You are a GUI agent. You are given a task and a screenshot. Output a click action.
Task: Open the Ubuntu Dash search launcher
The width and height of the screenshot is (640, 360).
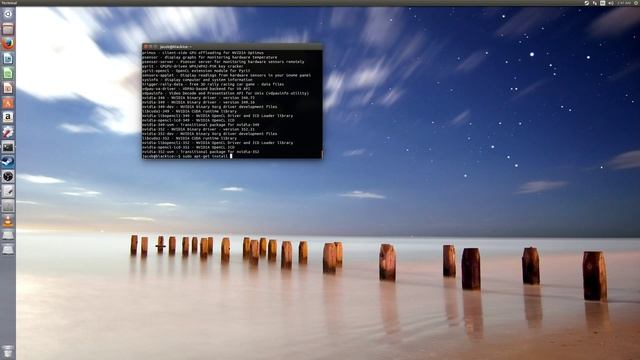(x=8, y=14)
